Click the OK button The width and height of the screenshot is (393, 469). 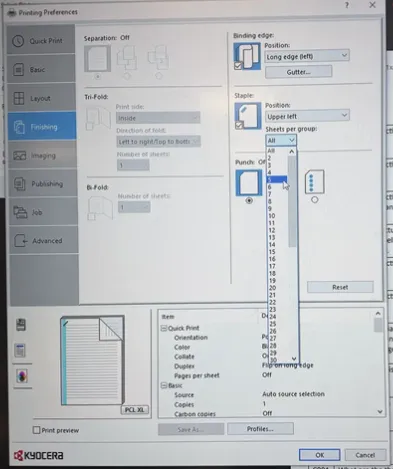pos(320,455)
